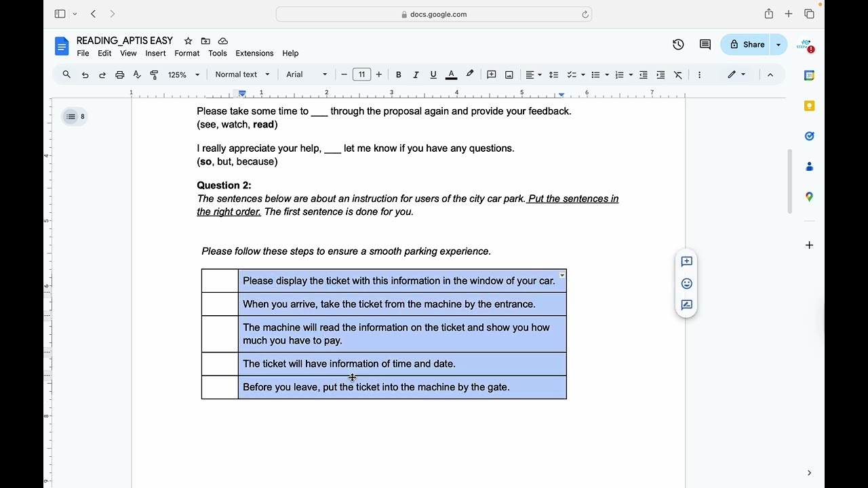Open the text alignment dropdown
The image size is (868, 488).
point(534,75)
